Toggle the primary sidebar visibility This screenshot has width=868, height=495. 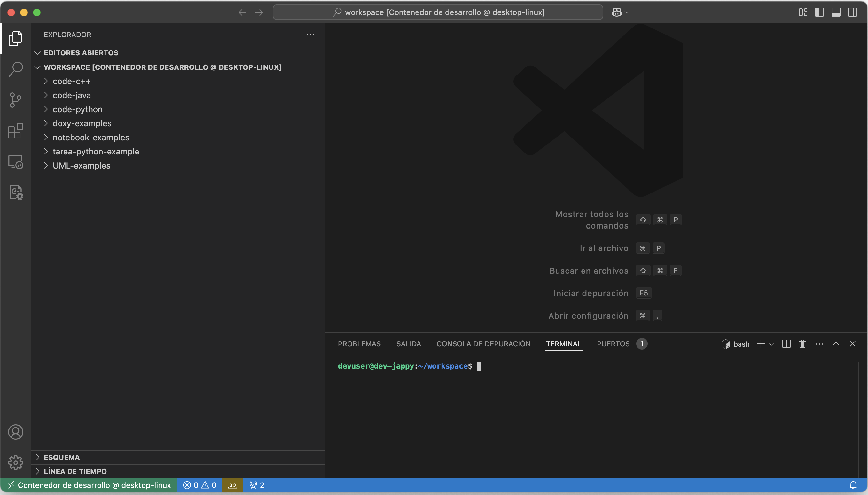(x=819, y=12)
